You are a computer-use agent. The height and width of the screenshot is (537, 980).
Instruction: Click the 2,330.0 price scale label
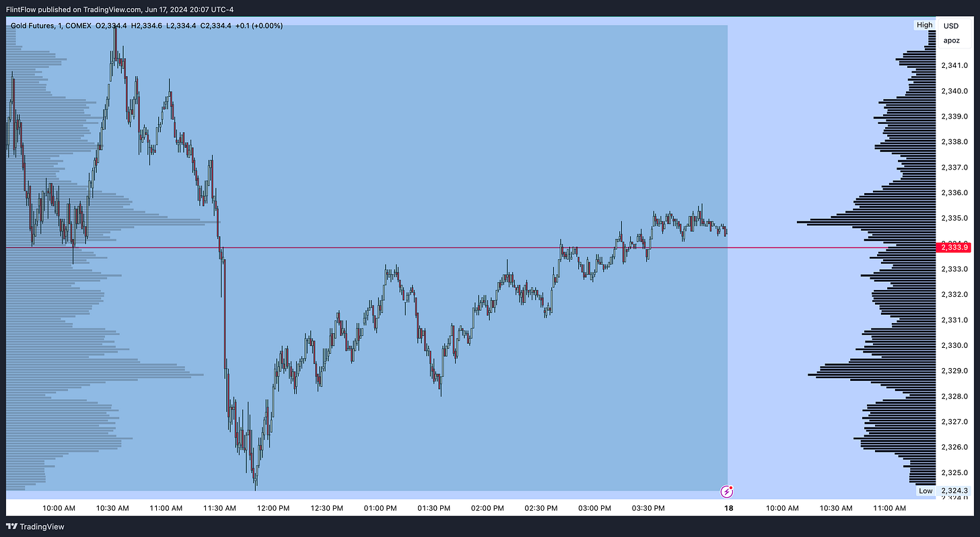[954, 345]
